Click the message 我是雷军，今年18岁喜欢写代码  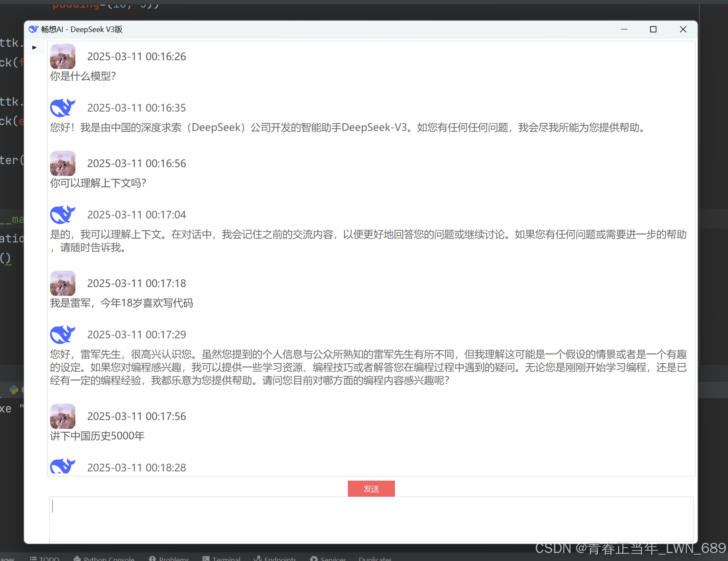pos(122,303)
